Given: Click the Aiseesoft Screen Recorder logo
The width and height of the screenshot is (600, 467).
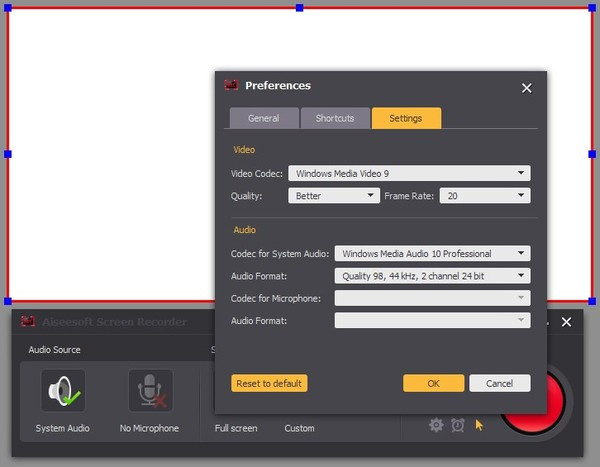Looking at the screenshot, I should (x=28, y=322).
